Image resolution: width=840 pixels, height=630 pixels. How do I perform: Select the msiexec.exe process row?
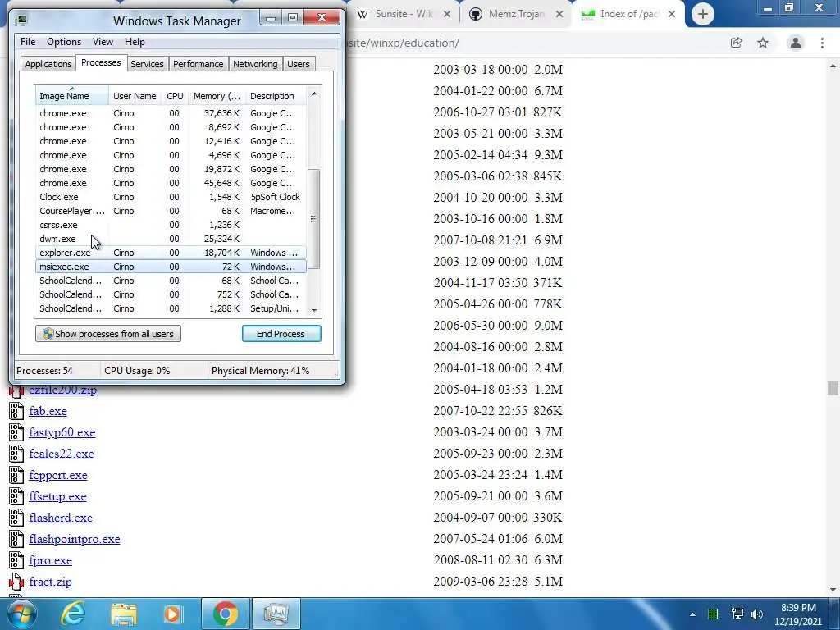tap(171, 267)
